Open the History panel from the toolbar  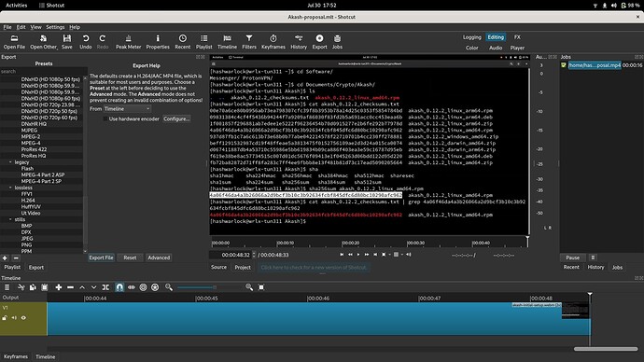(x=299, y=42)
